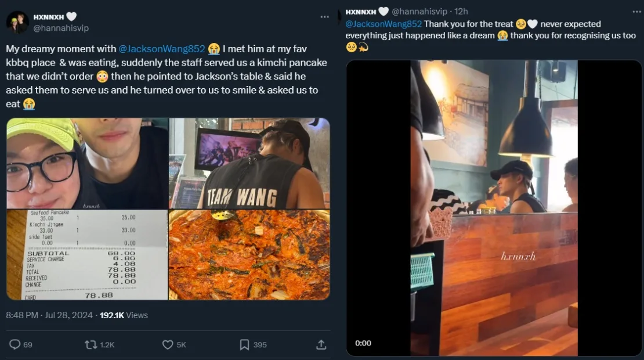Open the left tweet's more options menu
The height and width of the screenshot is (360, 644).
tap(325, 17)
